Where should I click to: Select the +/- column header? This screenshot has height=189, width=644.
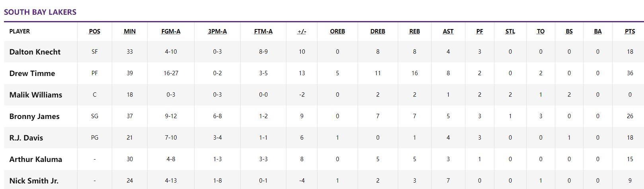click(x=302, y=31)
